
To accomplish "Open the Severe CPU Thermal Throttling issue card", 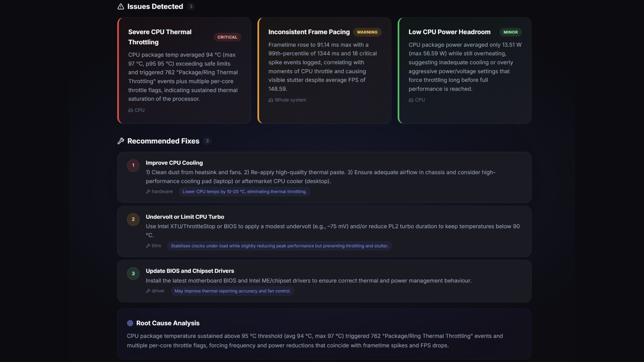I will tap(184, 70).
